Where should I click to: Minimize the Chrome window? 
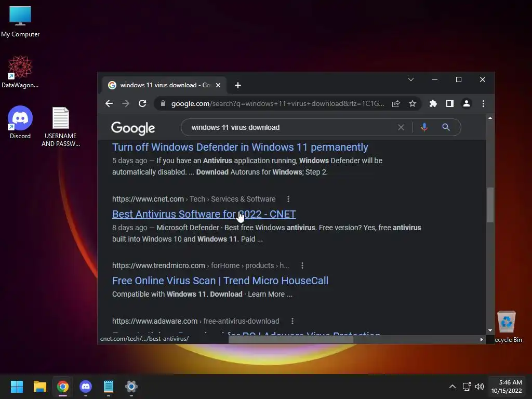tap(435, 79)
